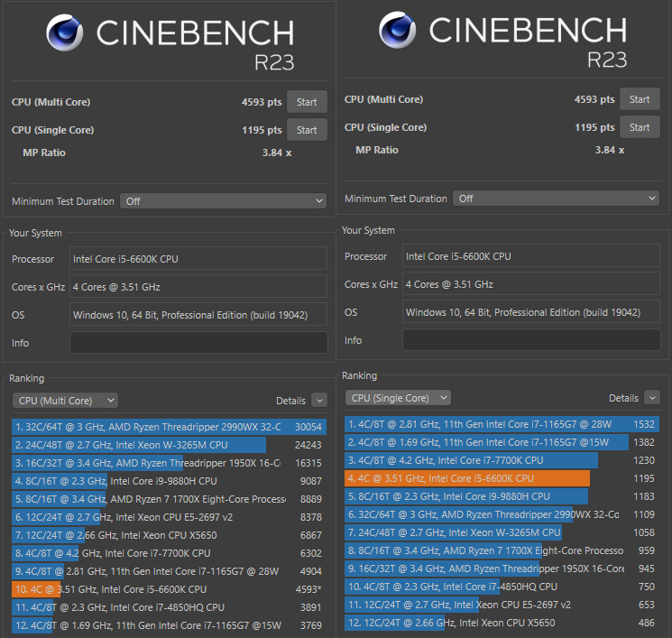This screenshot has width=672, height=638.
Task: Expand Details arrow in left ranking panel
Action: 319,401
